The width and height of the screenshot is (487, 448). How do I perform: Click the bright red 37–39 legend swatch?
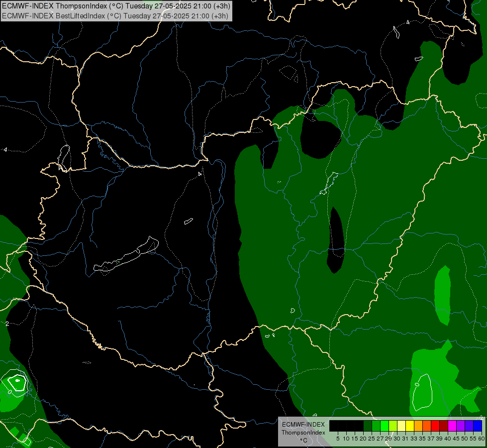click(x=435, y=426)
